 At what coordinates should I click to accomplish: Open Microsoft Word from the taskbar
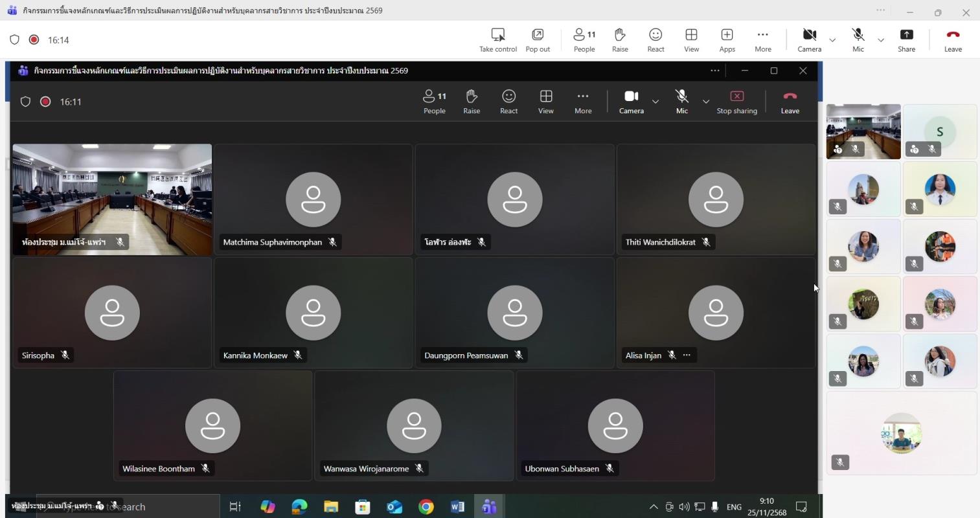tap(457, 506)
